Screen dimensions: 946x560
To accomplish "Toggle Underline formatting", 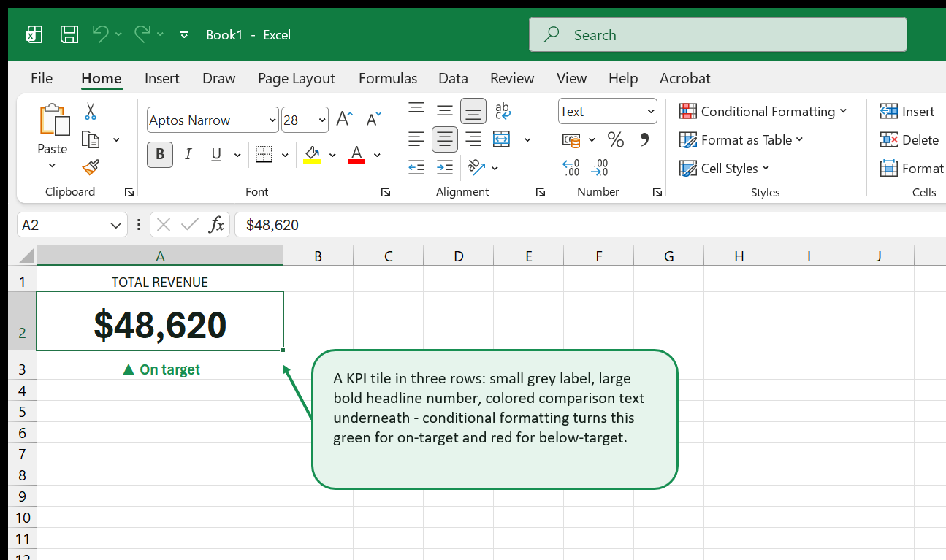I will (x=216, y=155).
